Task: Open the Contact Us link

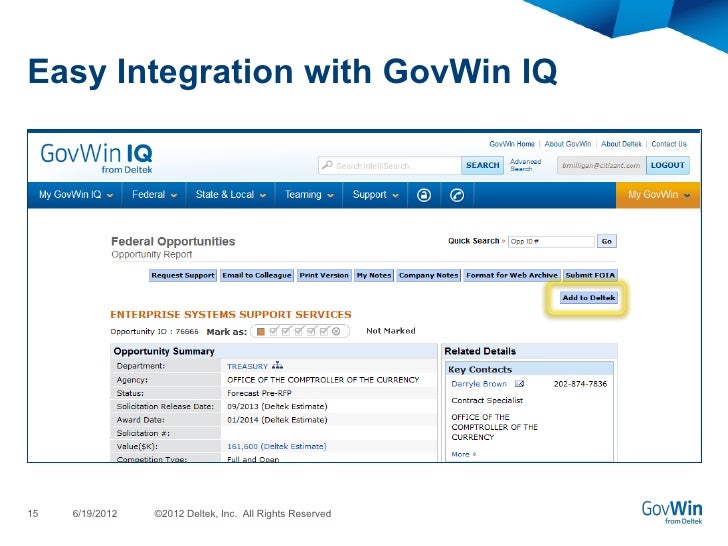Action: click(x=669, y=144)
